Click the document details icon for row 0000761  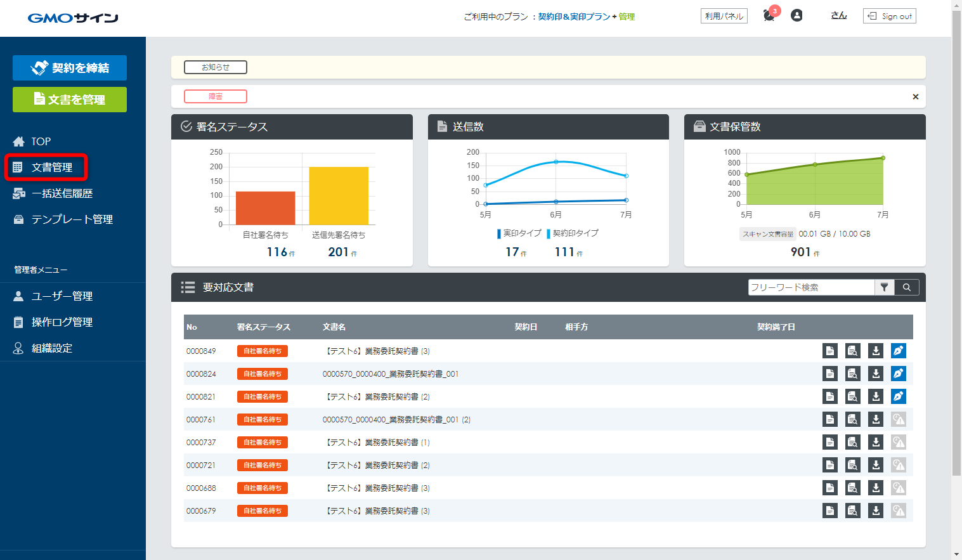[x=829, y=419]
